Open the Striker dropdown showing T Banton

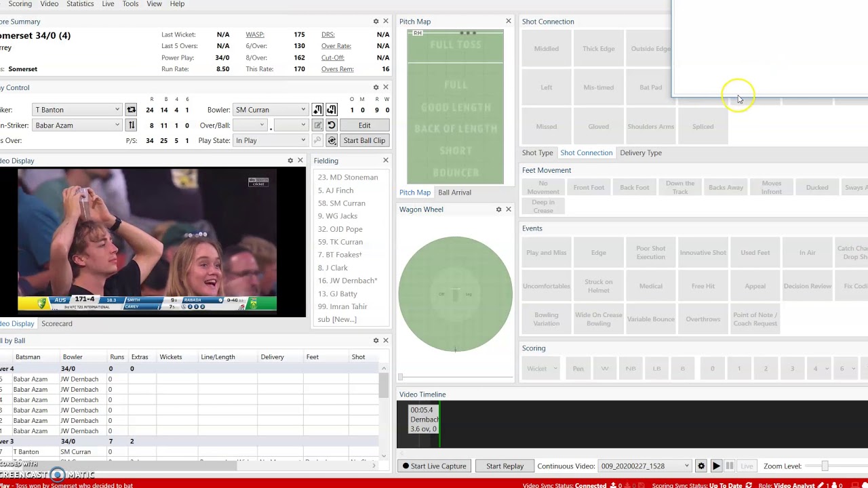pyautogui.click(x=77, y=110)
